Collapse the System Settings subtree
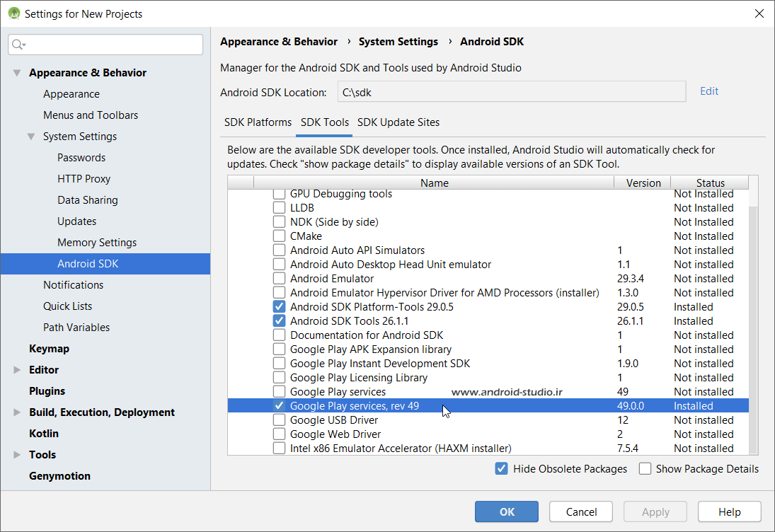Viewport: 775px width, 532px height. (x=31, y=137)
